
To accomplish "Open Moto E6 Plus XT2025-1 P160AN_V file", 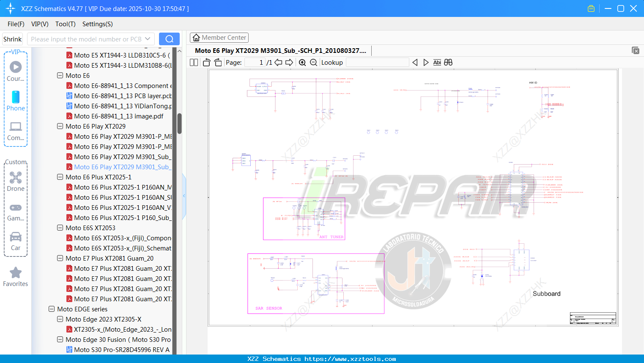I will click(x=119, y=207).
